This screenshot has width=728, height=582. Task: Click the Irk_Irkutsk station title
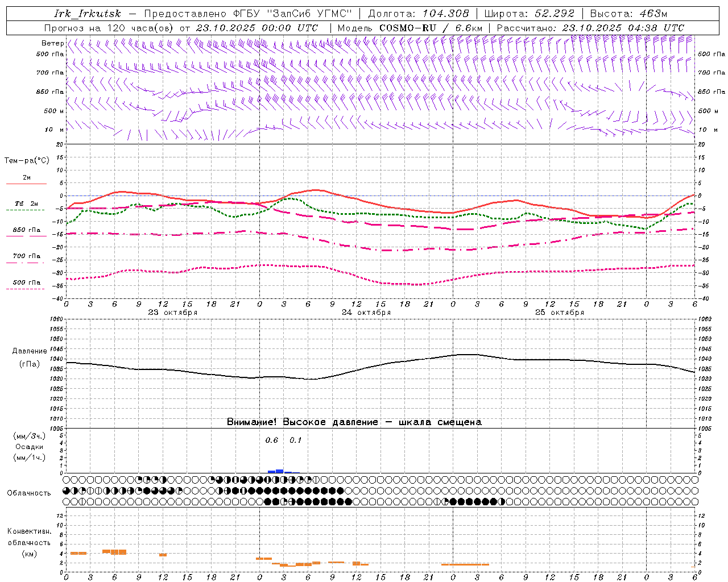pyautogui.click(x=87, y=14)
